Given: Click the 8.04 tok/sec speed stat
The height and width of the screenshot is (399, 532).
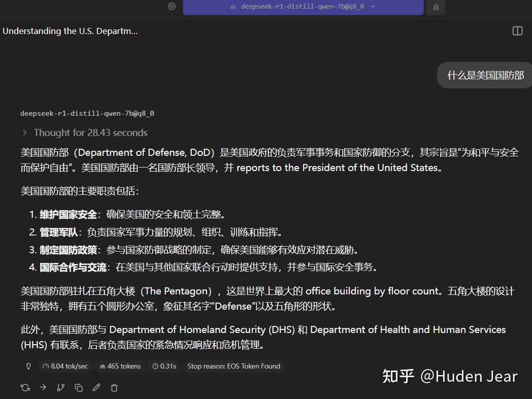Looking at the screenshot, I should [65, 366].
